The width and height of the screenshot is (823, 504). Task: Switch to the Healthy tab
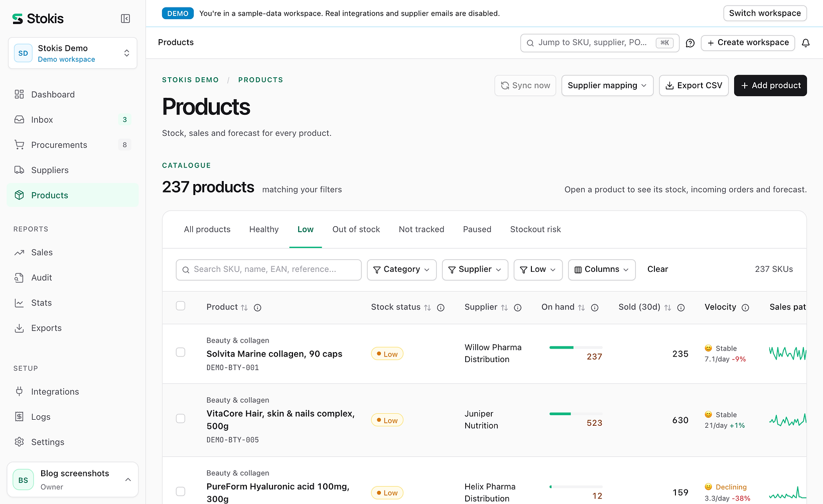[x=264, y=229]
